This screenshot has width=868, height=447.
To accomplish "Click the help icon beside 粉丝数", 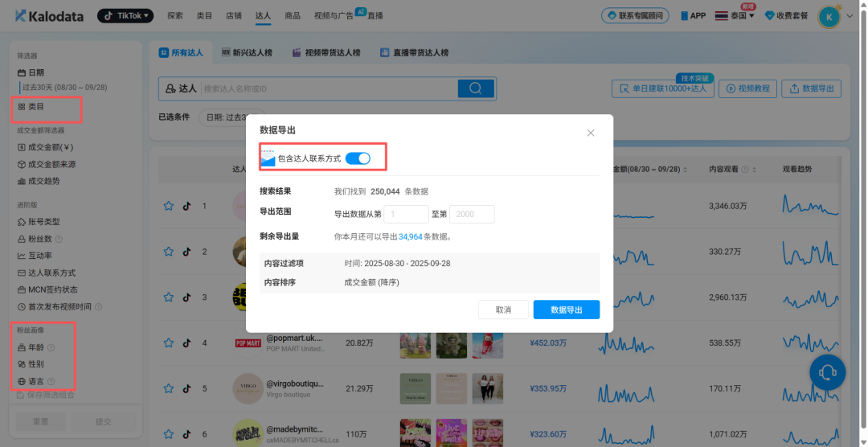I will [x=59, y=239].
